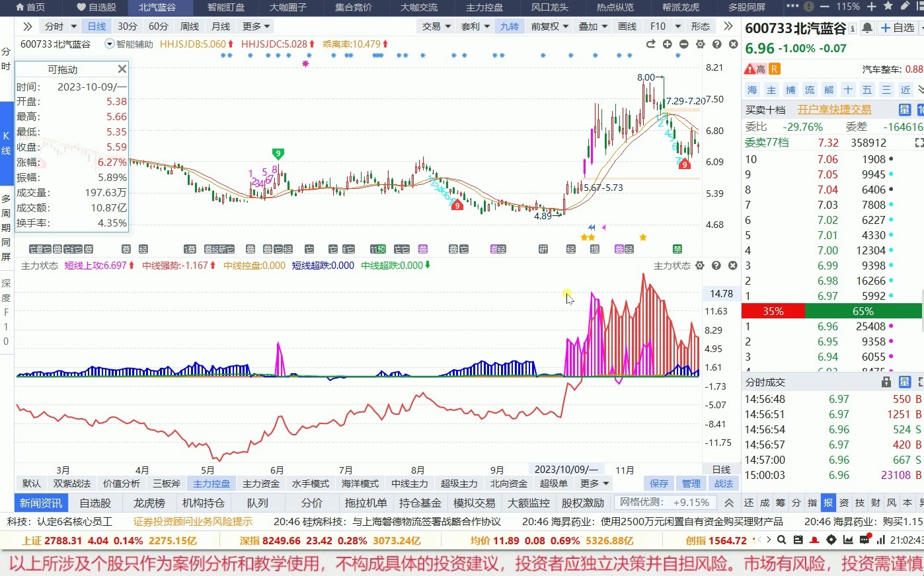Expand left toolbar double chevron
This screenshot has width=924, height=576.
tap(27, 26)
